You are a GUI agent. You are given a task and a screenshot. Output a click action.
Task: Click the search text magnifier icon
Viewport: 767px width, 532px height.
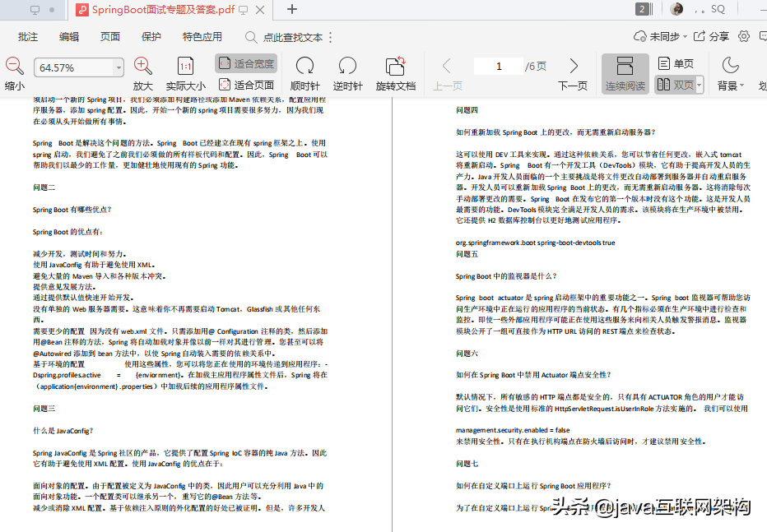(x=251, y=38)
